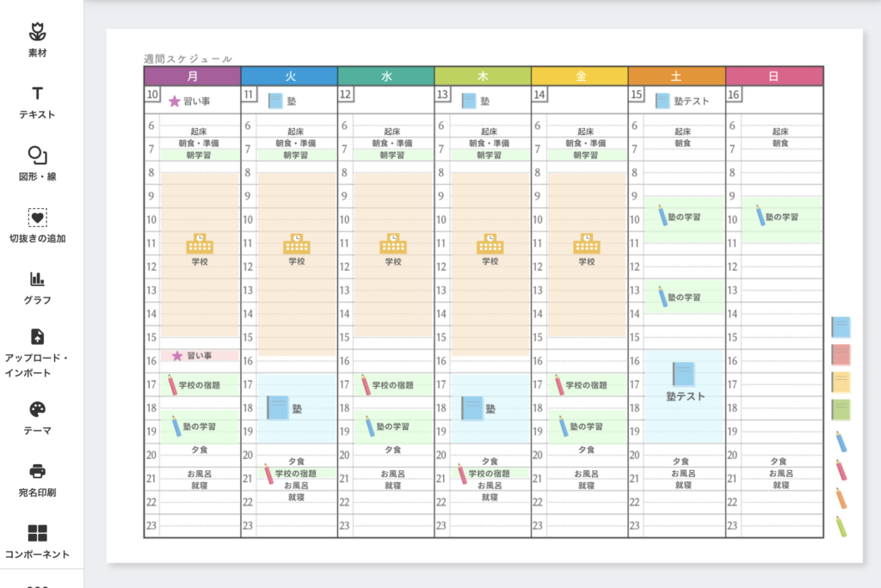Select the notebook icon in Saturday's 塾テスト block
Screen dimensions: 881x588
[683, 374]
